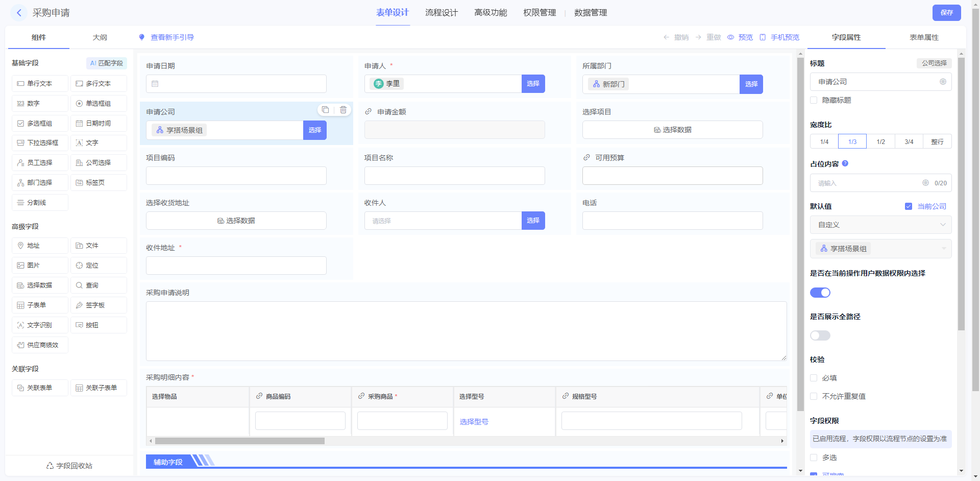Image resolution: width=980 pixels, height=481 pixels.
Task: Click the 签字板 component icon
Action: click(79, 305)
